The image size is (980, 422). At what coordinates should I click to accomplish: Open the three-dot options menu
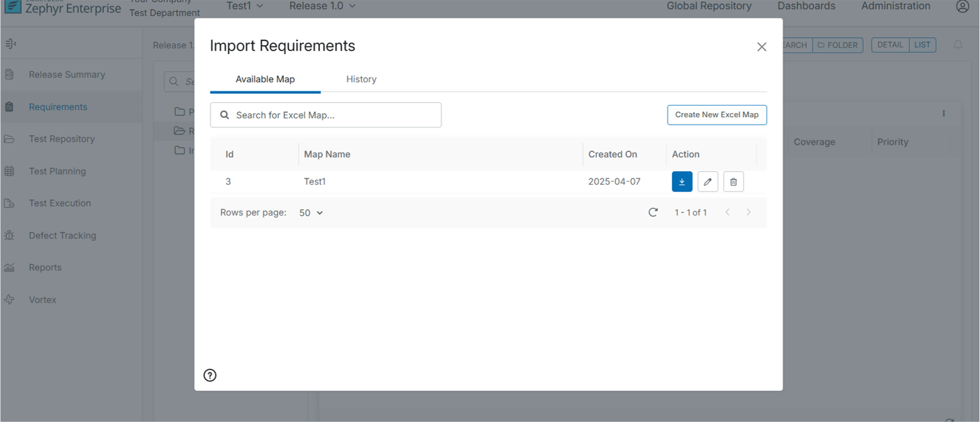tap(943, 113)
